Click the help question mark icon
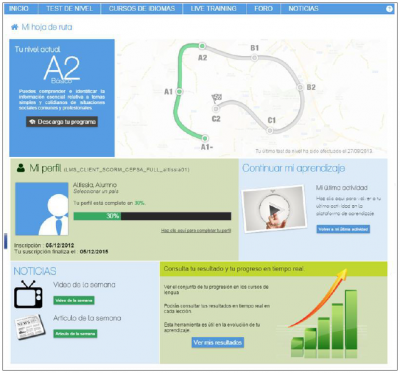This screenshot has width=400, height=373. click(389, 9)
